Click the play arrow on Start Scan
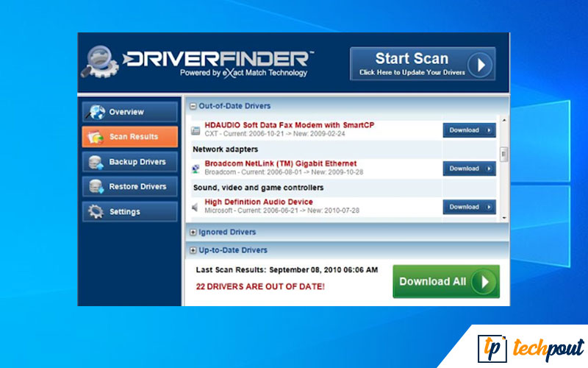 [x=480, y=65]
